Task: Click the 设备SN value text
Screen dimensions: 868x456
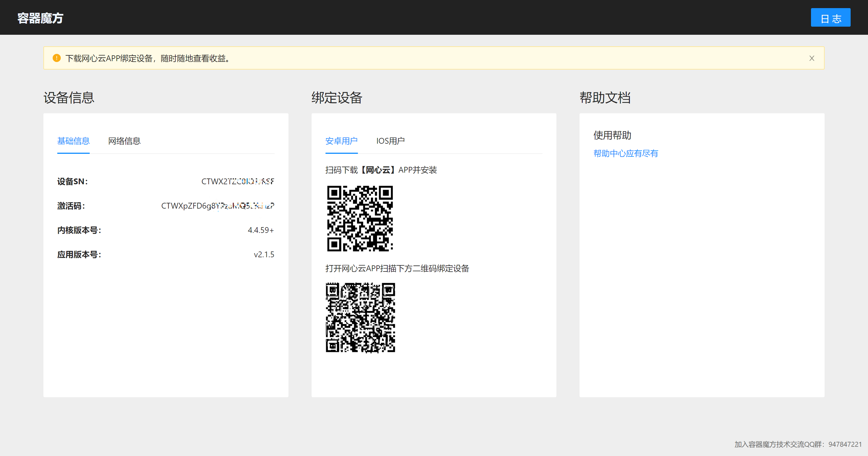Action: [x=238, y=181]
